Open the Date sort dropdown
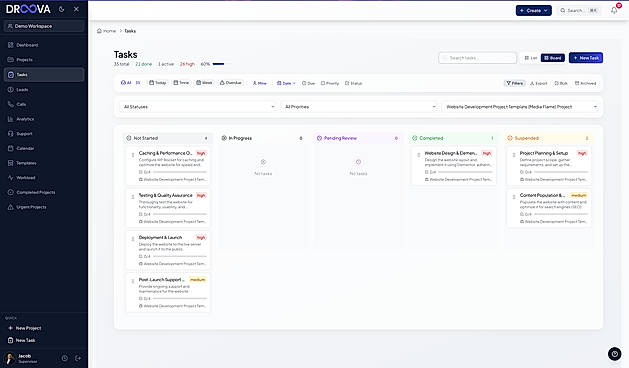The width and height of the screenshot is (629, 368). pyautogui.click(x=286, y=83)
